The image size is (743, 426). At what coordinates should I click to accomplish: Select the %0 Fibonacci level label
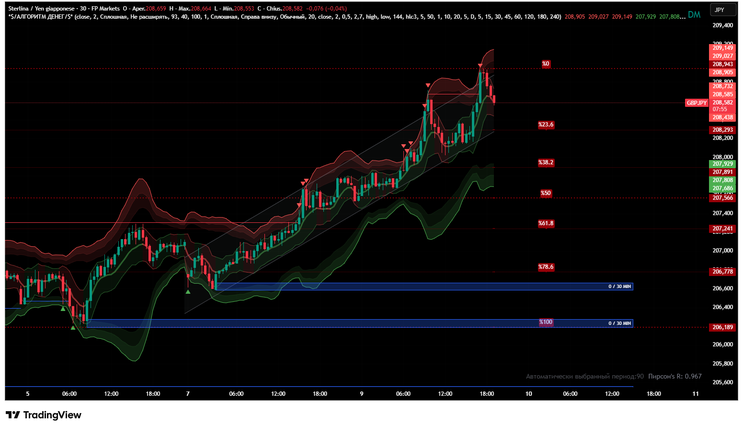546,63
